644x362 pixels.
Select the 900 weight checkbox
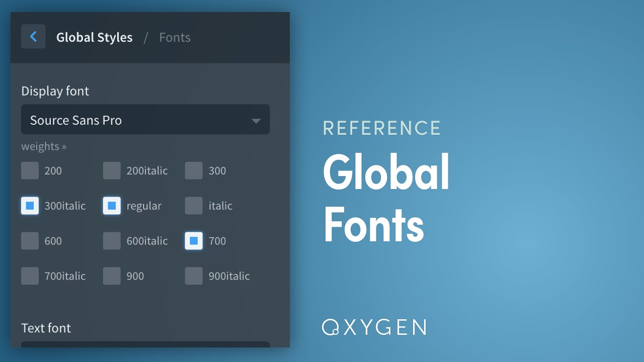click(112, 276)
